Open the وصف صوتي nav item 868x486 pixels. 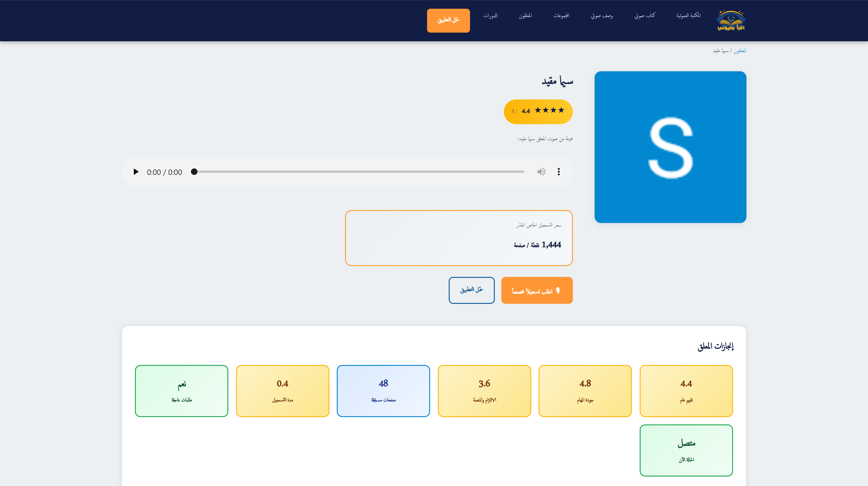click(x=602, y=15)
